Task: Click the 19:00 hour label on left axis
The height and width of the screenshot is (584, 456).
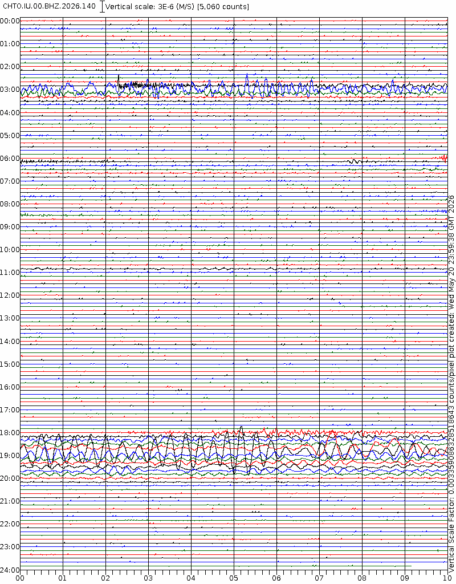Action: tap(10, 456)
